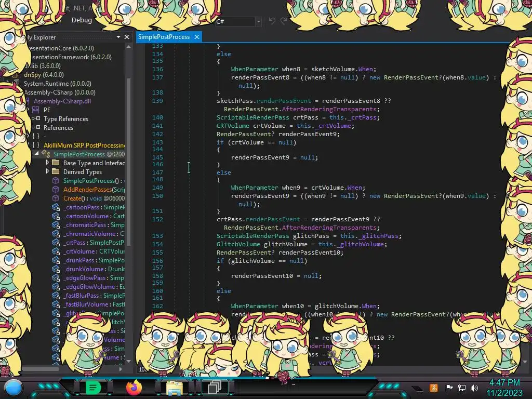
Task: Open the Windows Start orb
Action: 14,388
